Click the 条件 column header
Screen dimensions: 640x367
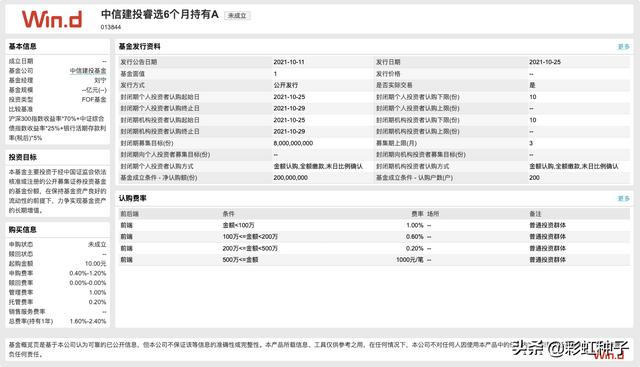pyautogui.click(x=229, y=214)
